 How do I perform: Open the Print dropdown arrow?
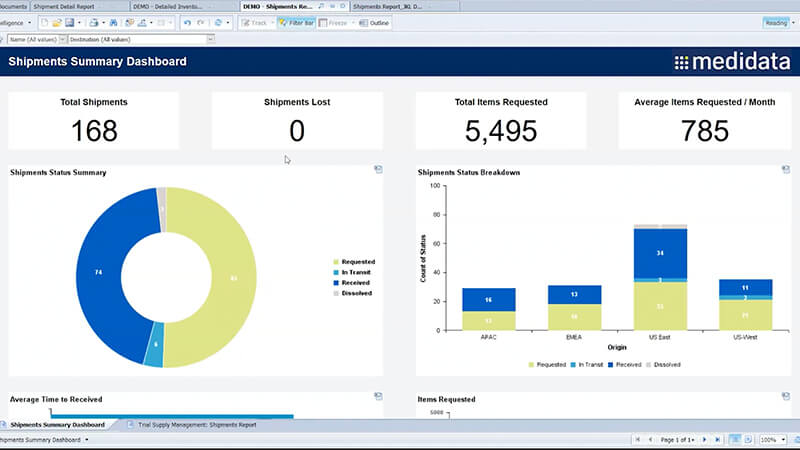(x=103, y=23)
